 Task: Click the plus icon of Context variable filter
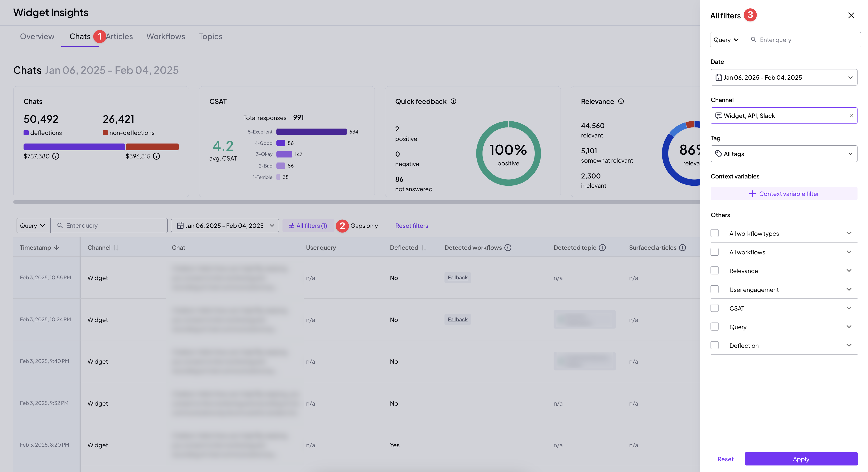pyautogui.click(x=752, y=194)
